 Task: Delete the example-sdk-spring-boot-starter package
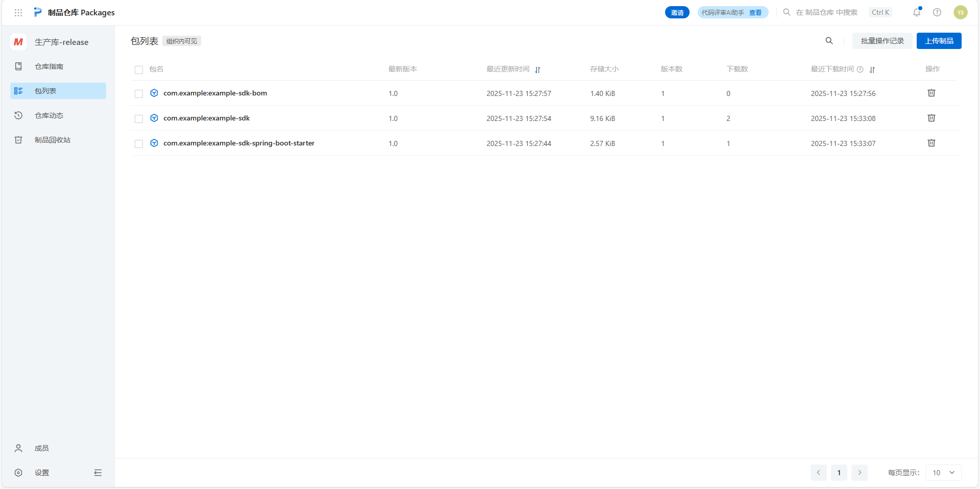coord(932,143)
